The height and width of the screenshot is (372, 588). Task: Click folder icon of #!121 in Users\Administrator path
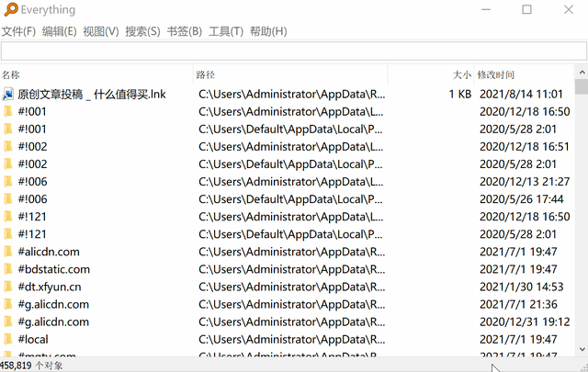click(x=8, y=217)
